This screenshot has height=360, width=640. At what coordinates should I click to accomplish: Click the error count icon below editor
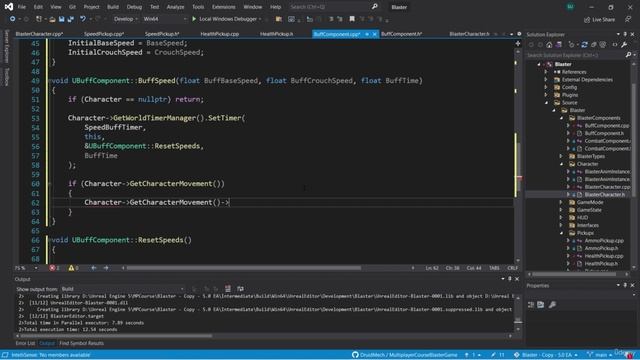click(x=52, y=268)
